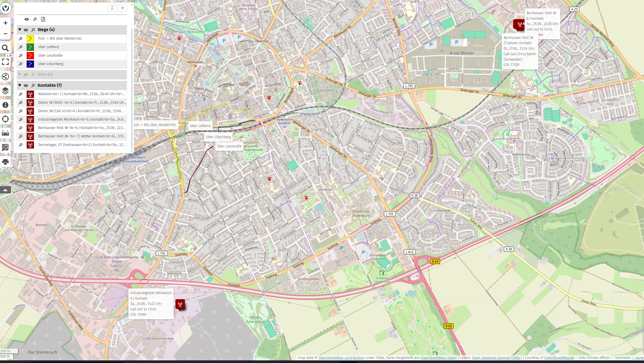Open the measurement ruler tool
644x363 pixels.
(5, 133)
